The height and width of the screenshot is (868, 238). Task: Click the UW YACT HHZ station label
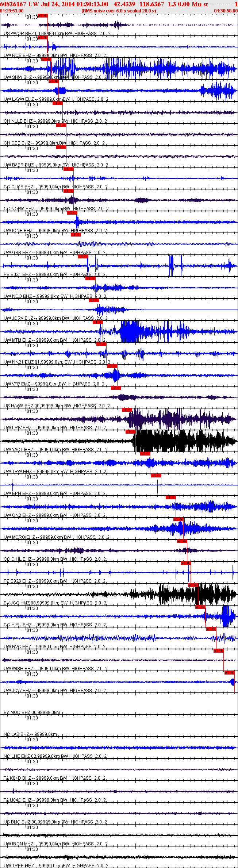point(55,450)
